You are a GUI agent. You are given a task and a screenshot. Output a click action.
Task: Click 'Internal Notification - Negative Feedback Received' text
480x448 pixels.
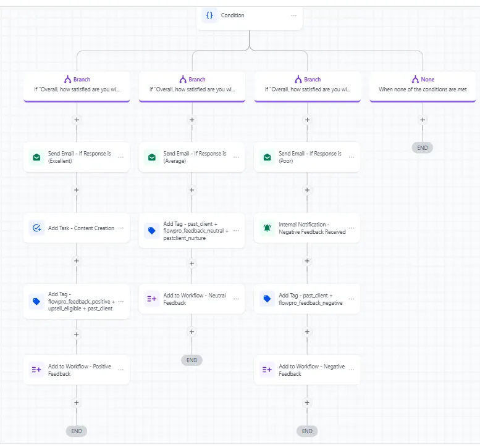312,228
